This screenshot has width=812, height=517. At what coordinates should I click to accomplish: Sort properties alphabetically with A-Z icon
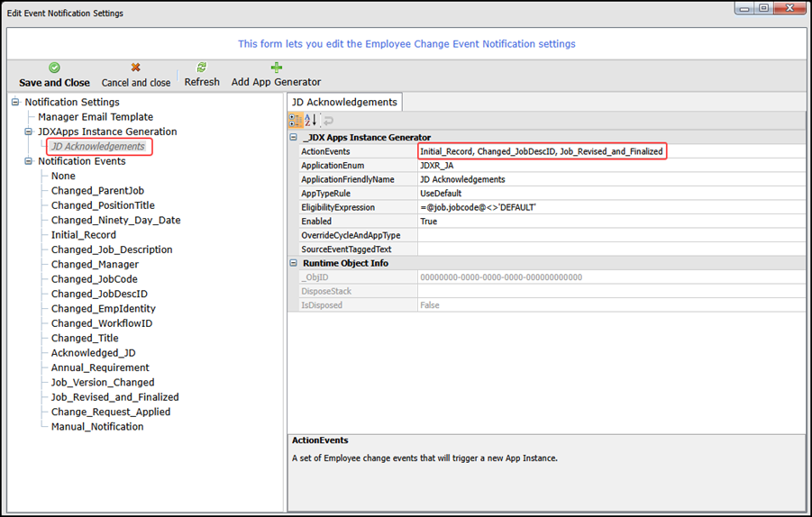pos(311,121)
